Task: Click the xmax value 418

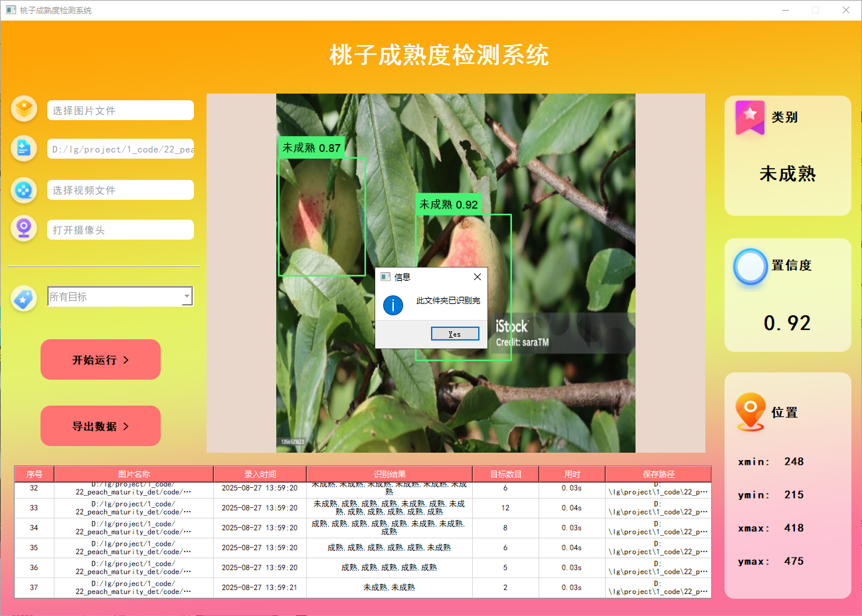Action: click(794, 528)
